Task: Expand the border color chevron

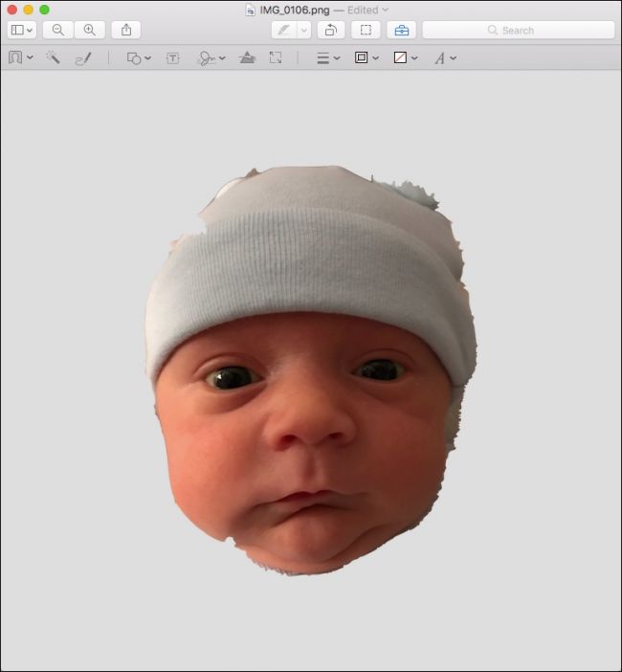Action: 376,57
